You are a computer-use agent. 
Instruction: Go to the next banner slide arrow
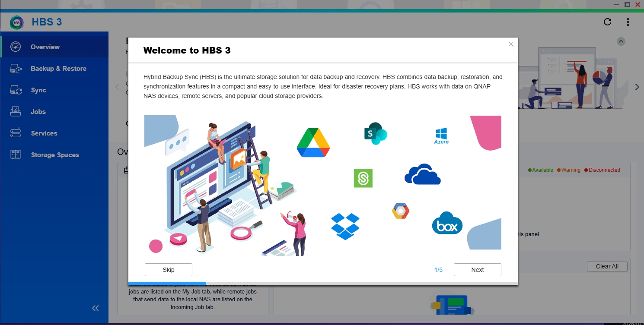[x=637, y=87]
